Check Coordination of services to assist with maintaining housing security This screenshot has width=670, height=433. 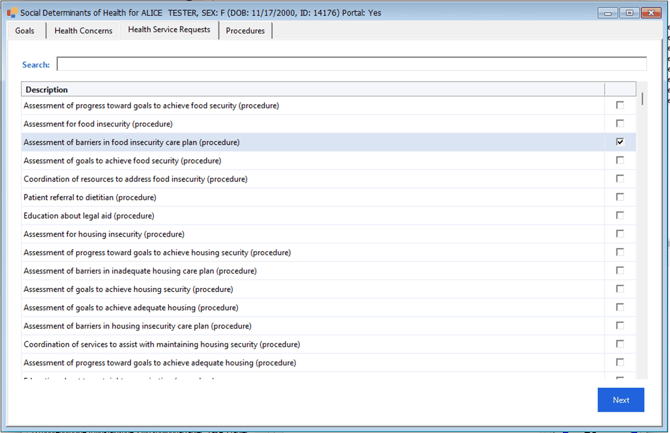point(620,344)
